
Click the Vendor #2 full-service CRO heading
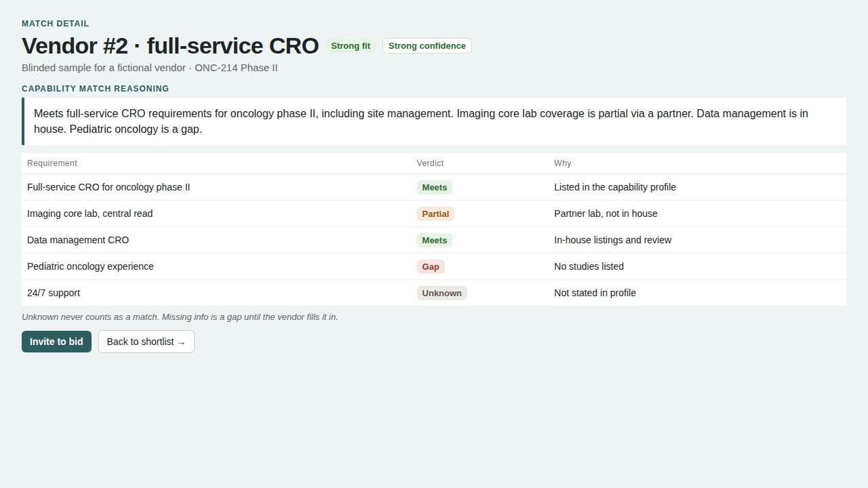point(170,45)
